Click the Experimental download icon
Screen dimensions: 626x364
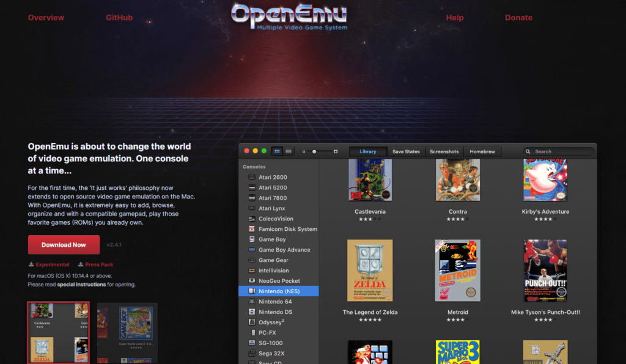point(31,264)
